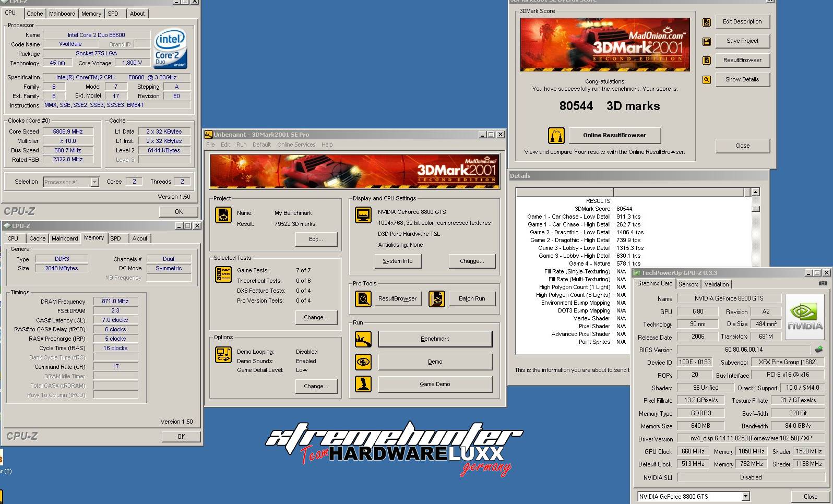Click the Save Project floppy disk icon

tap(706, 41)
